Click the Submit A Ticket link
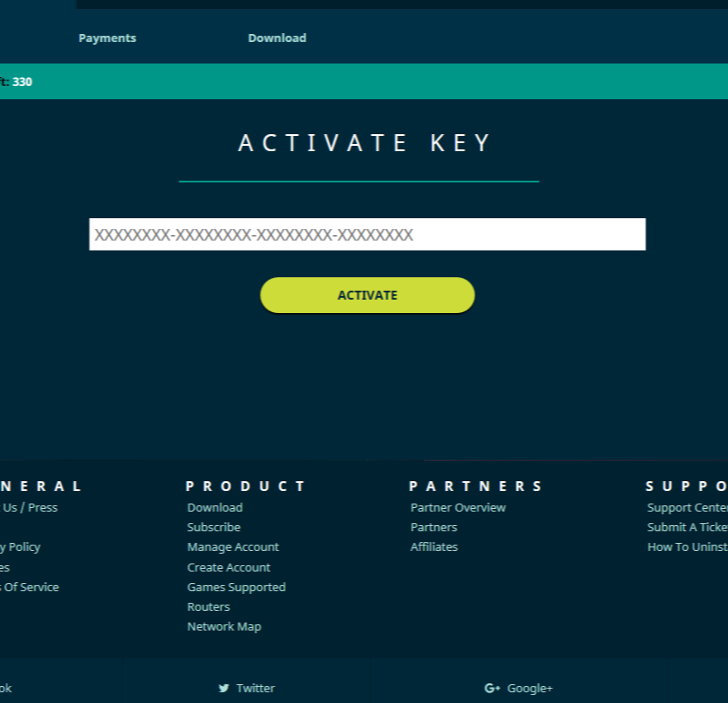 686,527
